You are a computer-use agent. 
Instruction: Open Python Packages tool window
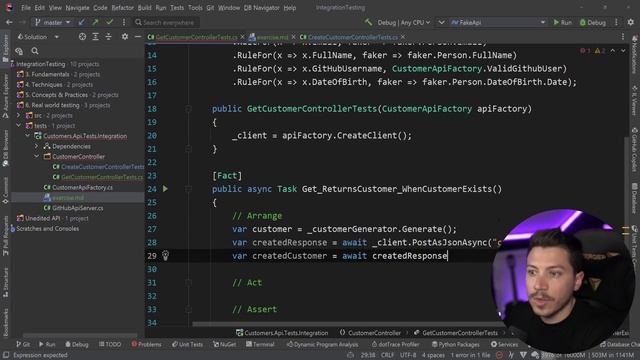tap(456, 344)
